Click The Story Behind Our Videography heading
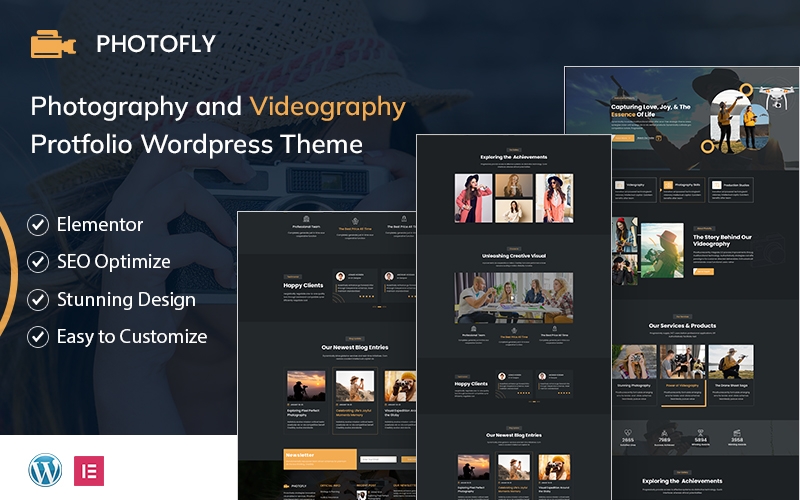The height and width of the screenshot is (500, 800). (x=722, y=240)
